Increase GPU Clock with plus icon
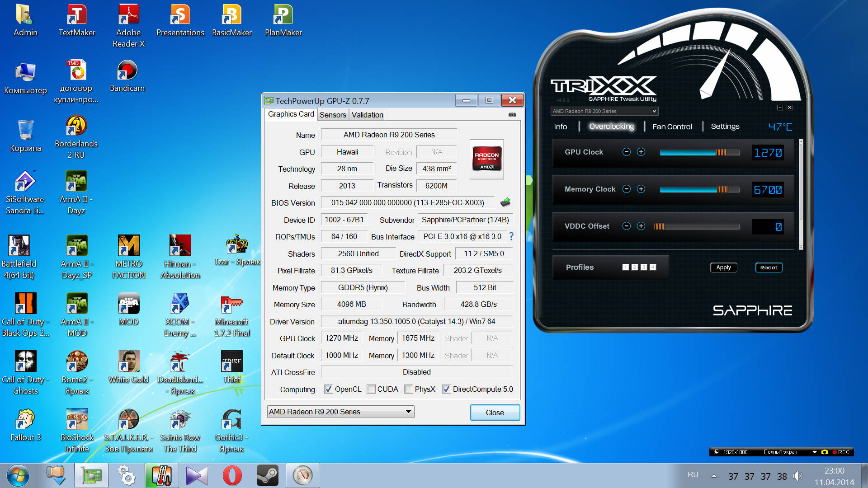This screenshot has width=868, height=488. [x=641, y=152]
